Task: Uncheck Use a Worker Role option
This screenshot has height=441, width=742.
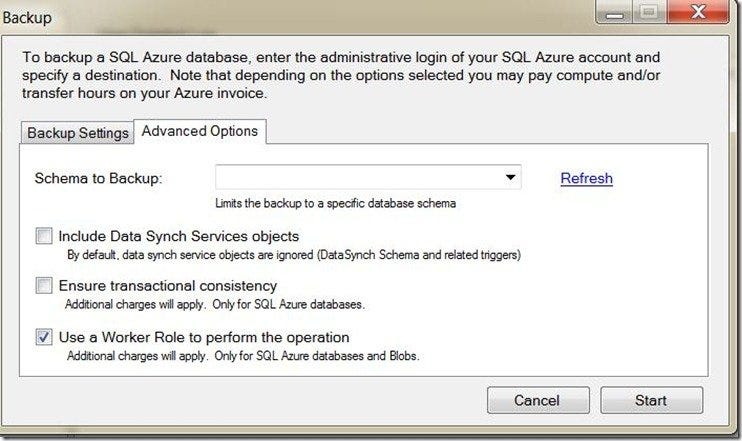Action: click(x=44, y=337)
